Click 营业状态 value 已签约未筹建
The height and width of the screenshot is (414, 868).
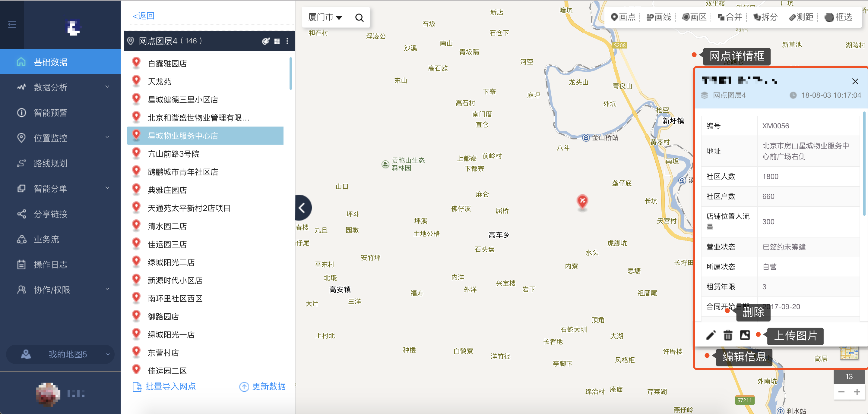784,247
